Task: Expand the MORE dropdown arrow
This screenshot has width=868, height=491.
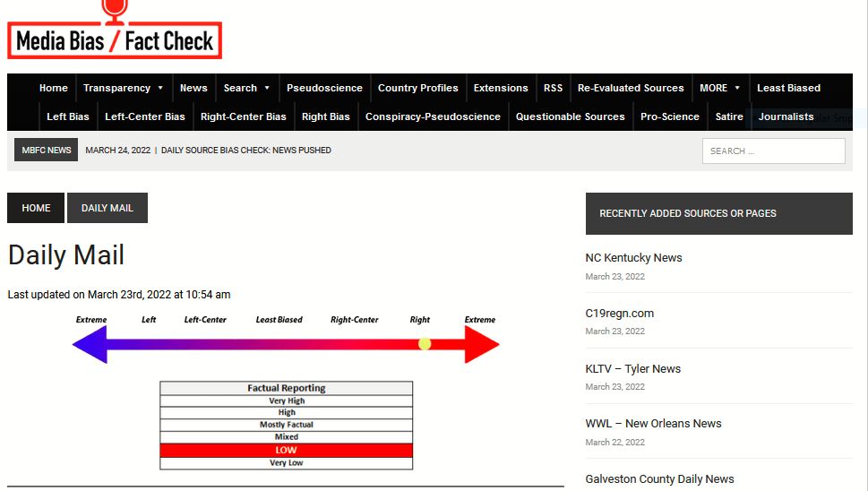Action: [737, 88]
